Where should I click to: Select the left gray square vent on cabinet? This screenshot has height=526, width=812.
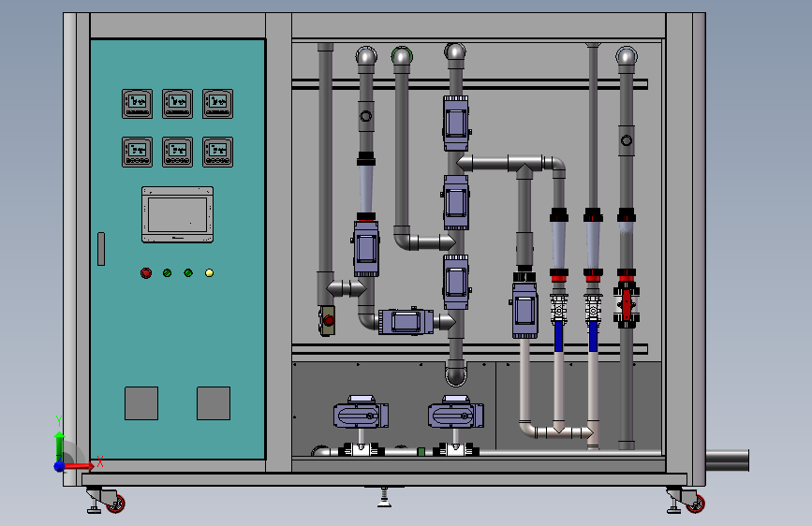[141, 402]
